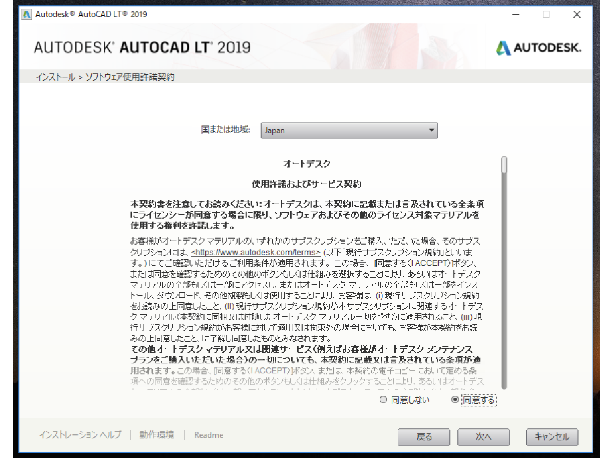Minimize the AutoCAD LT installer window
Viewport: 613px width, 458px height.
516,14
